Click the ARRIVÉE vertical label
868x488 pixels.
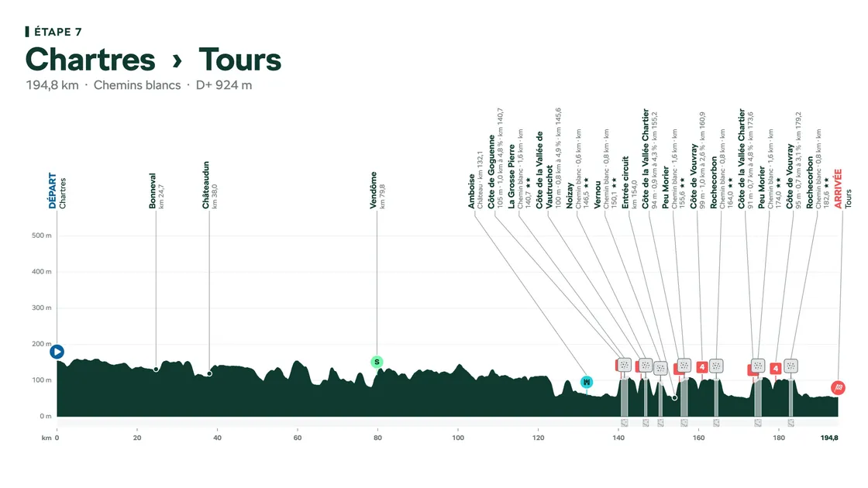click(838, 189)
